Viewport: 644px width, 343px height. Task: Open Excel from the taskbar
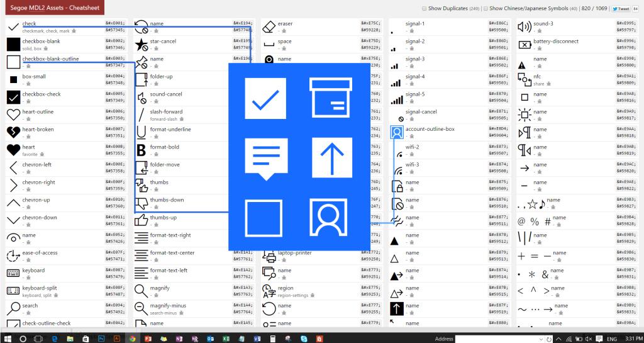coord(226,339)
